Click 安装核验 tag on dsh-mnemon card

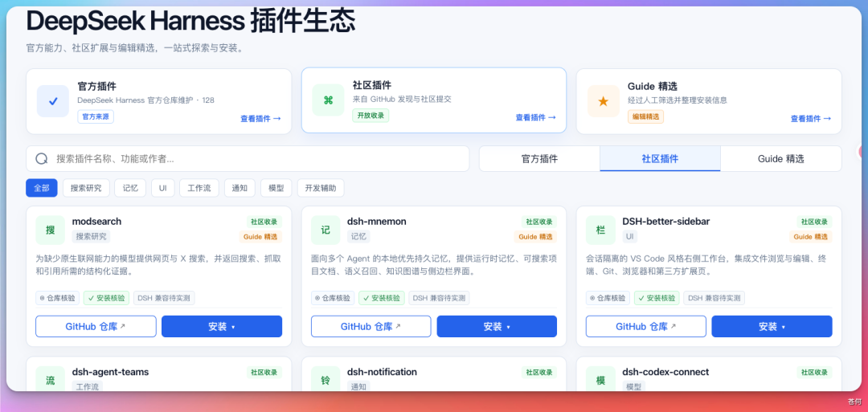(382, 298)
